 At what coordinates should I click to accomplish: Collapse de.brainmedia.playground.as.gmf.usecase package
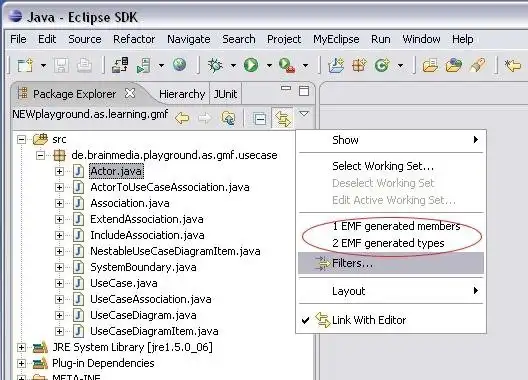pos(40,155)
